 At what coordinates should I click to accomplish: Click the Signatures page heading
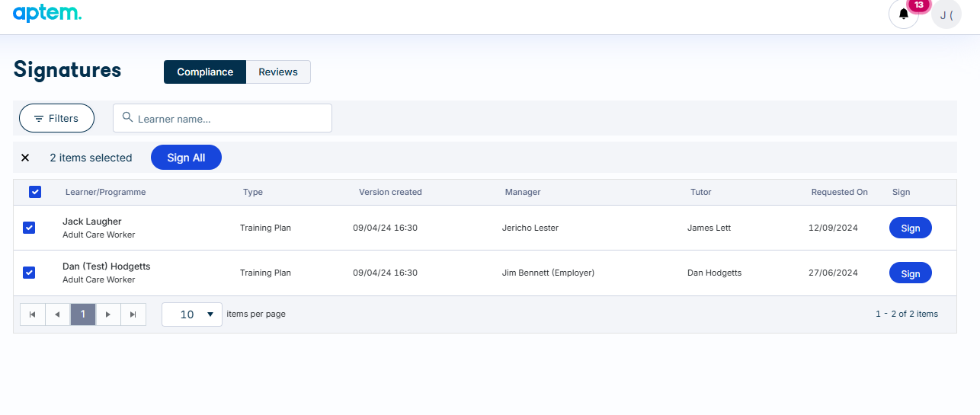(x=68, y=69)
